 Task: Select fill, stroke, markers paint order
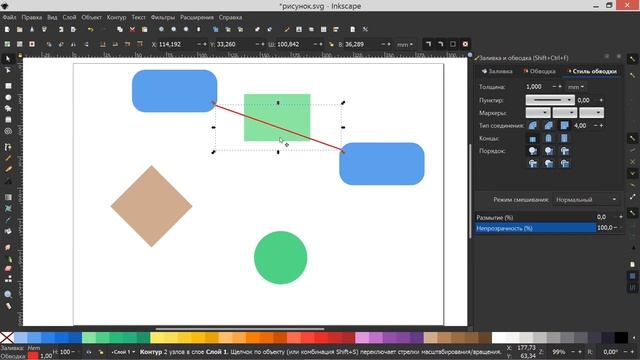[x=533, y=151]
